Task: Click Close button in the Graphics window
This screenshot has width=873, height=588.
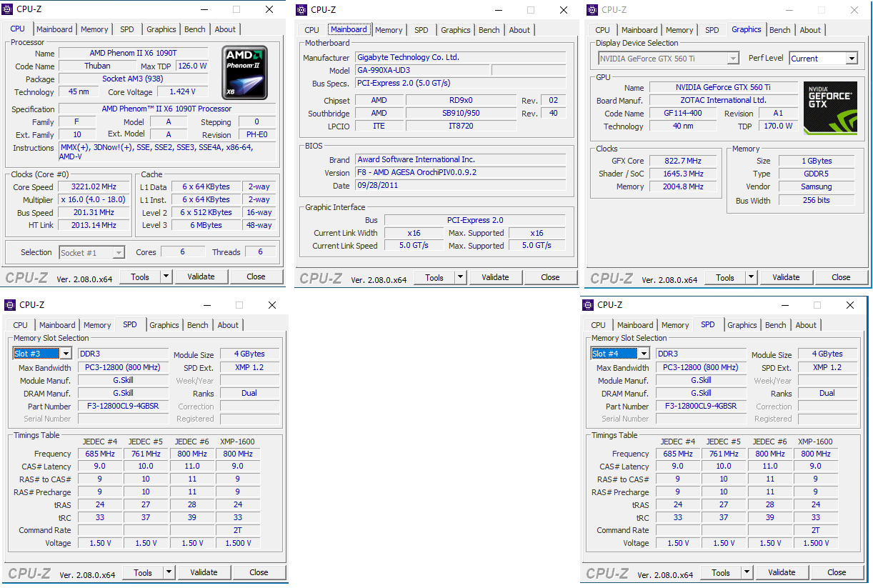Action: 841,278
